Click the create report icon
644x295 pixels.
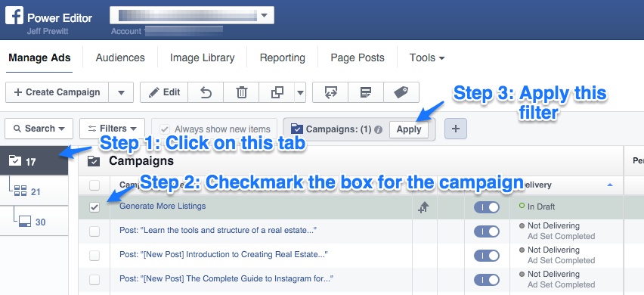click(x=366, y=92)
